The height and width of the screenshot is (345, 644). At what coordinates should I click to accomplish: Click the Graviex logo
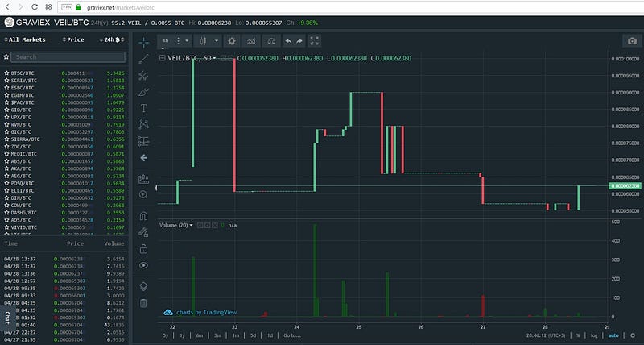coord(9,23)
